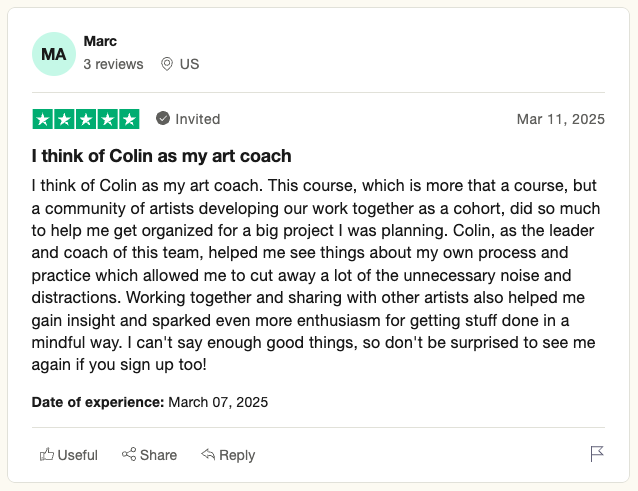The width and height of the screenshot is (638, 491).
Task: Click the share nodes icon
Action: pos(129,454)
